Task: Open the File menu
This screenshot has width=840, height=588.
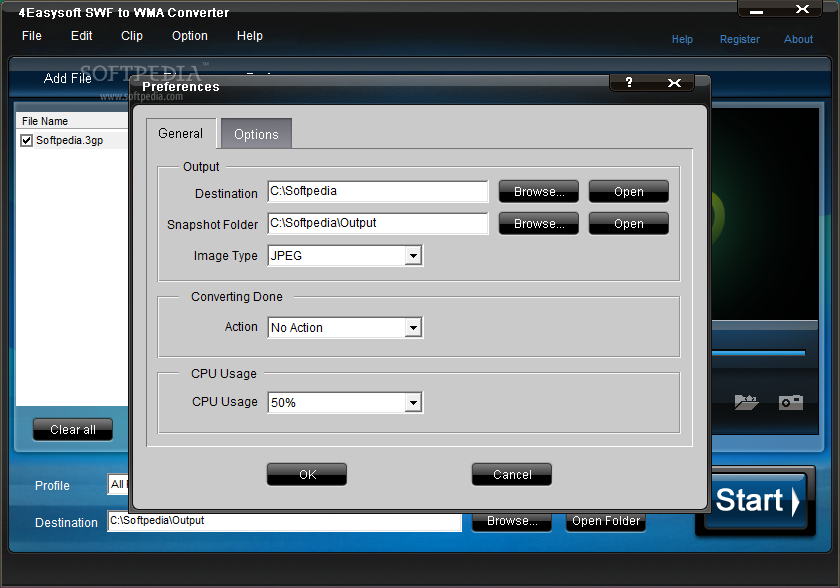Action: pyautogui.click(x=32, y=36)
